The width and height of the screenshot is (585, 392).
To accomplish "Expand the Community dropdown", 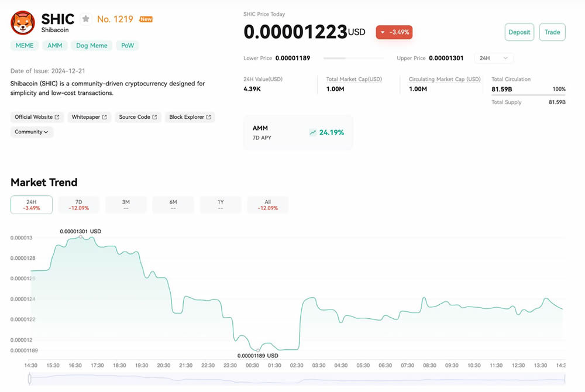I will (x=32, y=132).
